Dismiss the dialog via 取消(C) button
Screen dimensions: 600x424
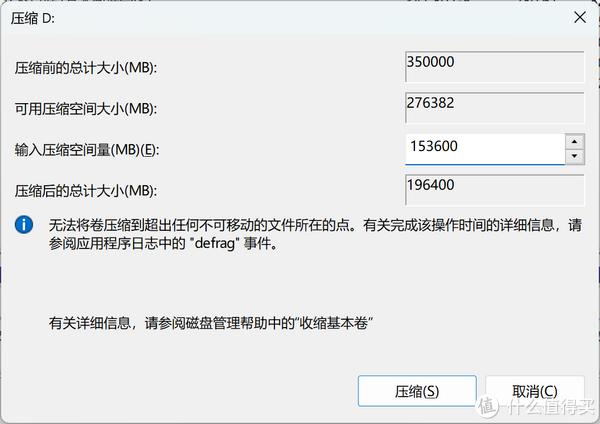[535, 391]
